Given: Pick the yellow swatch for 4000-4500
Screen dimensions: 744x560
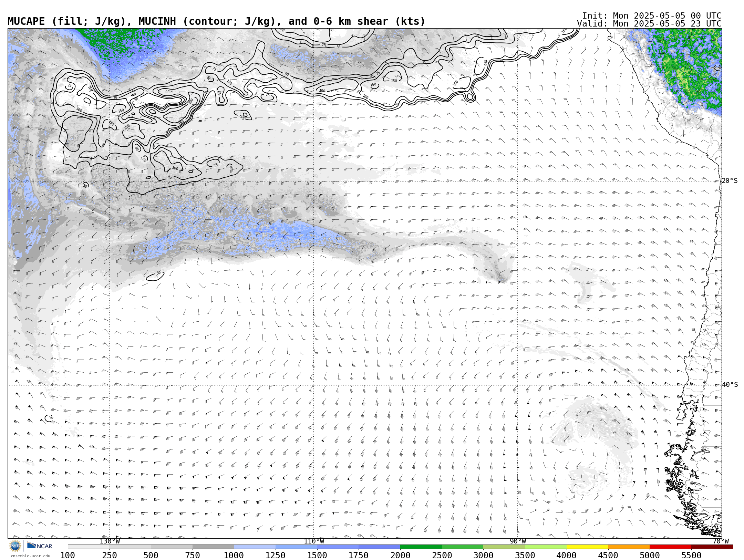Looking at the screenshot, I should pyautogui.click(x=587, y=547).
